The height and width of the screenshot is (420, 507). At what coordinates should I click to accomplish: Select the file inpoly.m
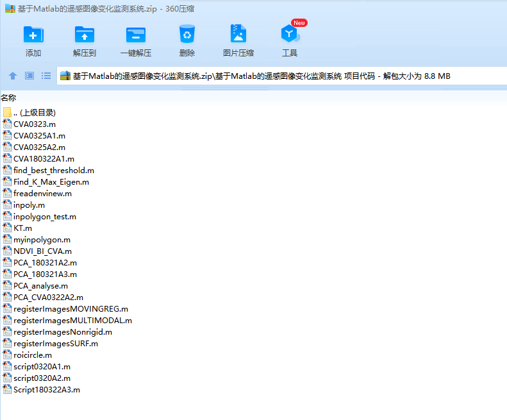[29, 205]
